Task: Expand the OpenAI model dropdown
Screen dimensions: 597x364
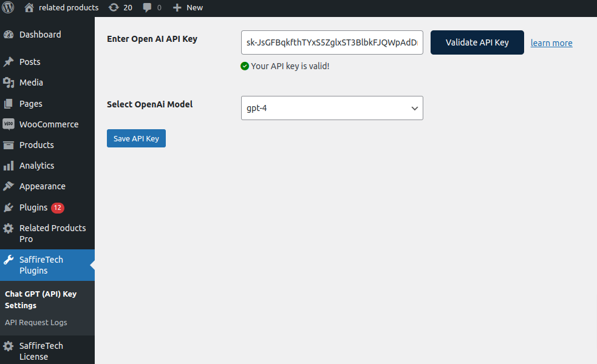Action: (332, 108)
